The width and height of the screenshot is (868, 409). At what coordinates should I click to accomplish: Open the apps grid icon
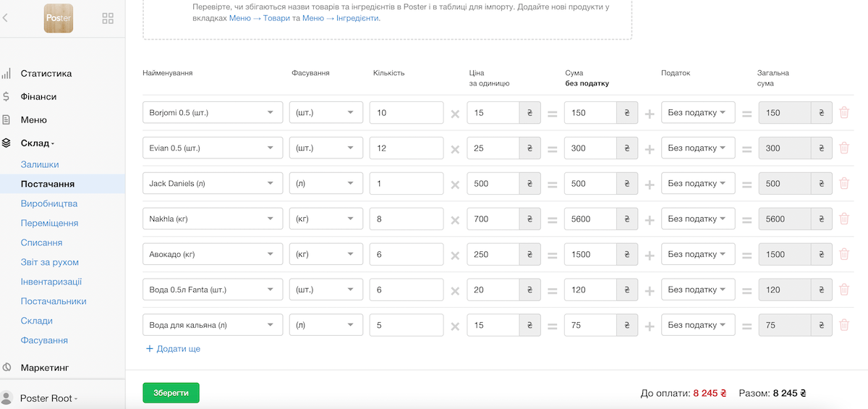[108, 18]
